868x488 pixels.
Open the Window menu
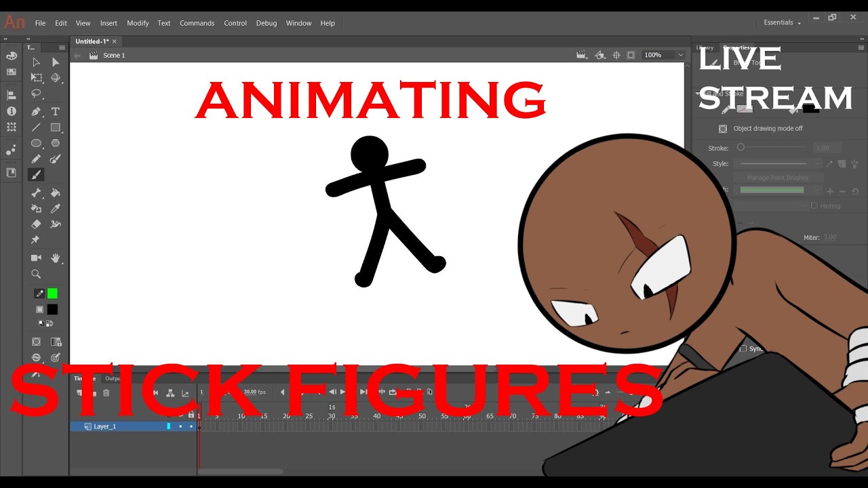(x=298, y=23)
